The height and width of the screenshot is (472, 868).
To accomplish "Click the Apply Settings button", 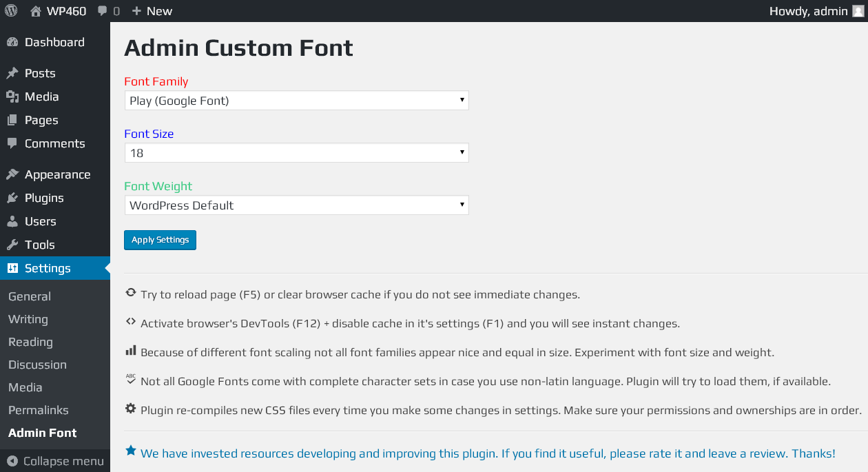I will tap(160, 240).
